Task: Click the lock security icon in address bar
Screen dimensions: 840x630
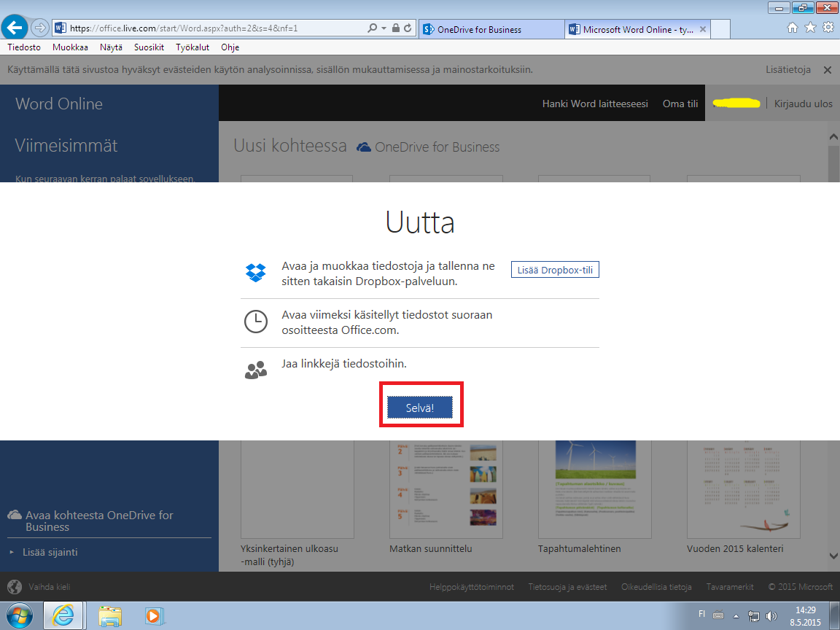Action: click(x=395, y=28)
